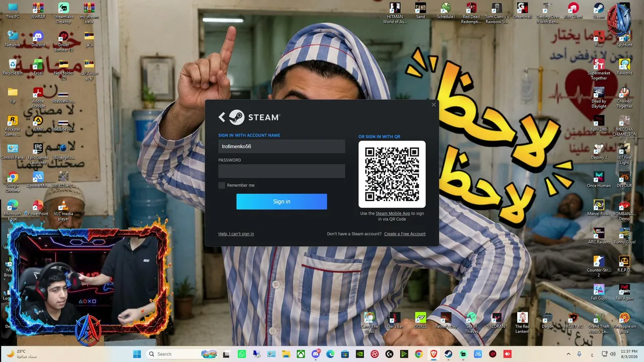Select the Epic Games Launcher shortcut
This screenshot has height=362, width=644.
coord(38,154)
